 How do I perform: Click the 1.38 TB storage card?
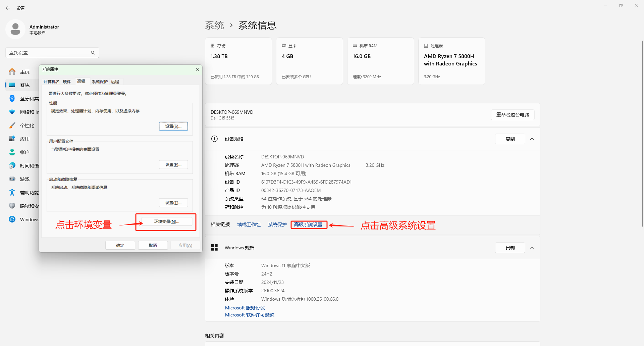238,61
